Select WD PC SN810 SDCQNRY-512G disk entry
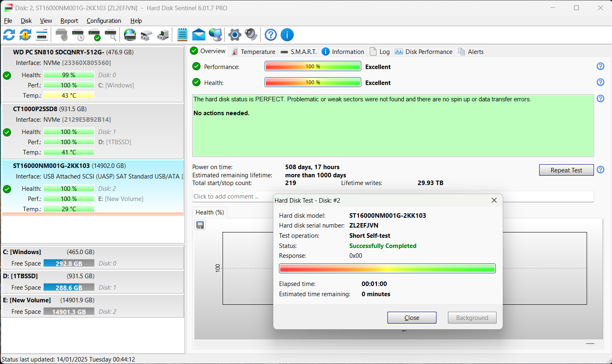Screen dimensions: 612x364 [93, 74]
